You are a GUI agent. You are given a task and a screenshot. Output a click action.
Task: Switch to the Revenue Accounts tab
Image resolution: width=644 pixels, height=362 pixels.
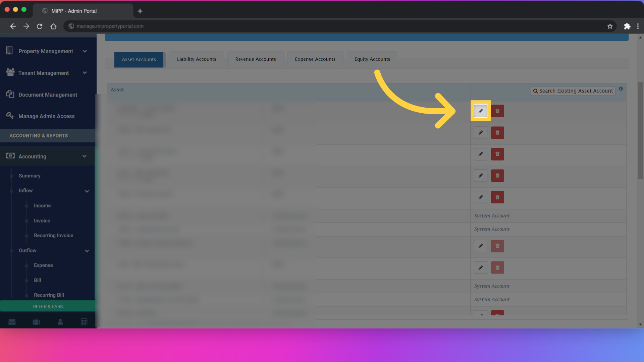[256, 59]
